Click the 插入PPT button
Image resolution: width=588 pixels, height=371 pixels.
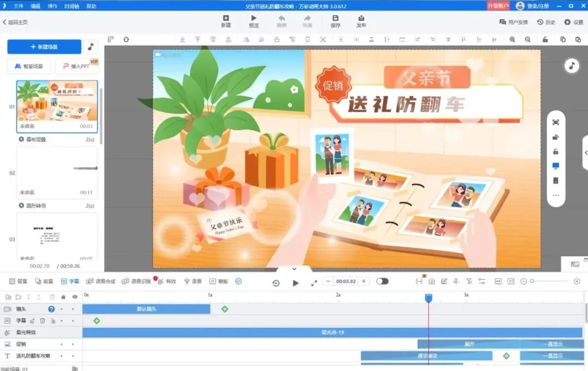77,66
